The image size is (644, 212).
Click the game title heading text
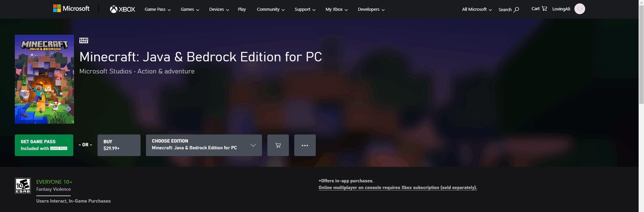tap(201, 57)
